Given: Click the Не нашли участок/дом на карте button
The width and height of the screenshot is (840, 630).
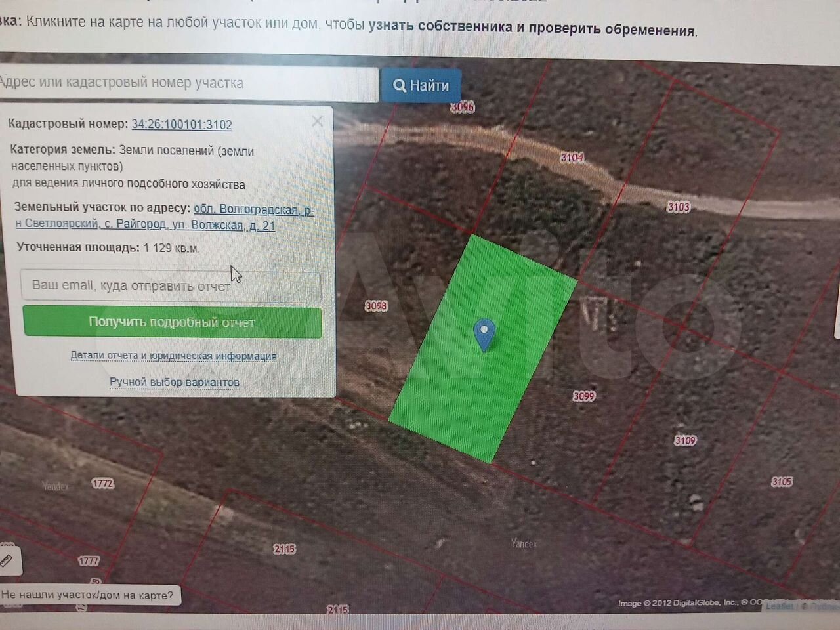Looking at the screenshot, I should click(x=89, y=595).
